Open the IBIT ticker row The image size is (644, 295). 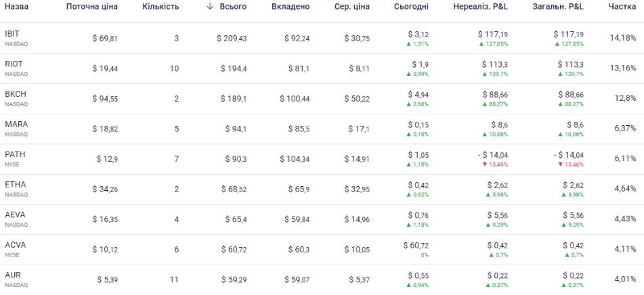pos(12,34)
